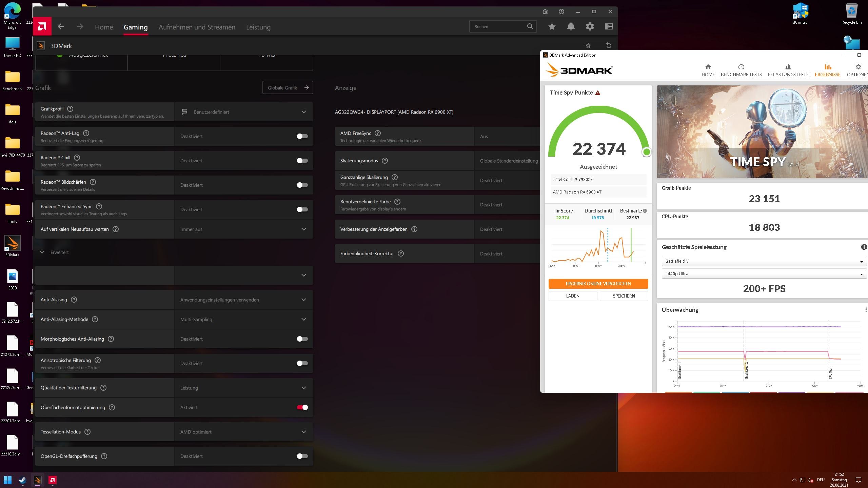Viewport: 868px width, 488px height.
Task: Show help for AMD FreeSync
Action: click(x=378, y=133)
